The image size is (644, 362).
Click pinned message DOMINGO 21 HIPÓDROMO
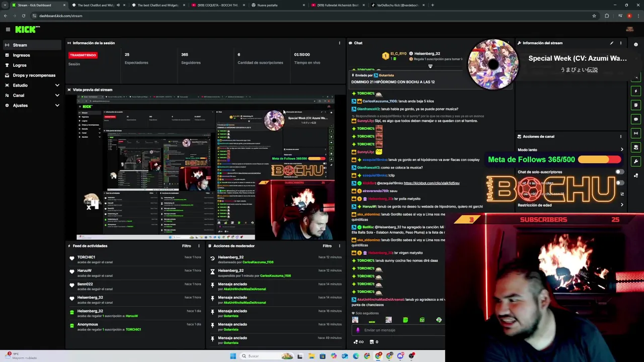tap(393, 82)
